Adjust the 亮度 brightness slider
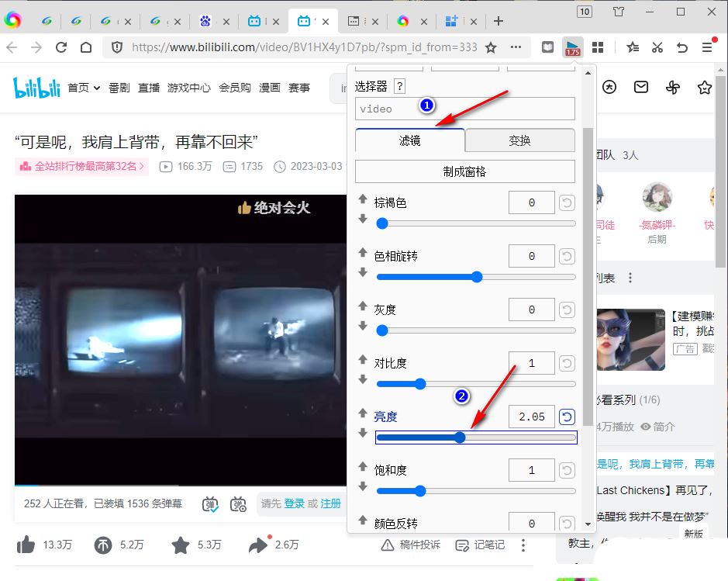The height and width of the screenshot is (581, 728). point(476,437)
